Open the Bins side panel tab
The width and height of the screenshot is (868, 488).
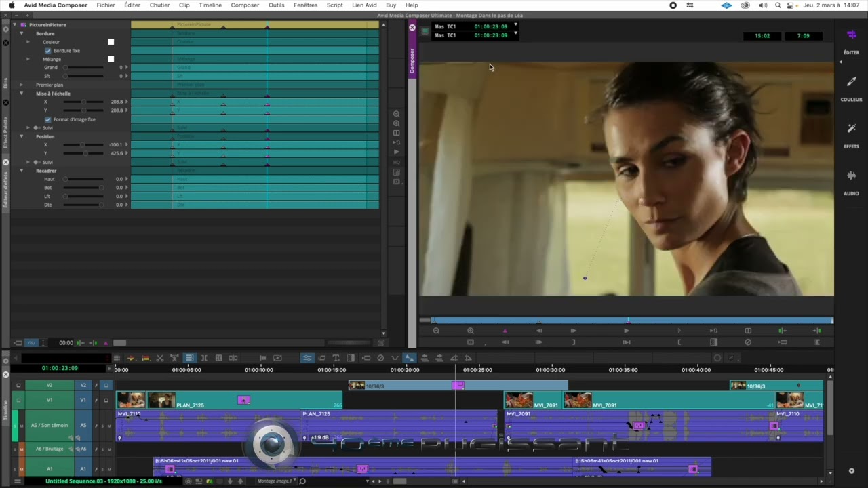coord(5,83)
